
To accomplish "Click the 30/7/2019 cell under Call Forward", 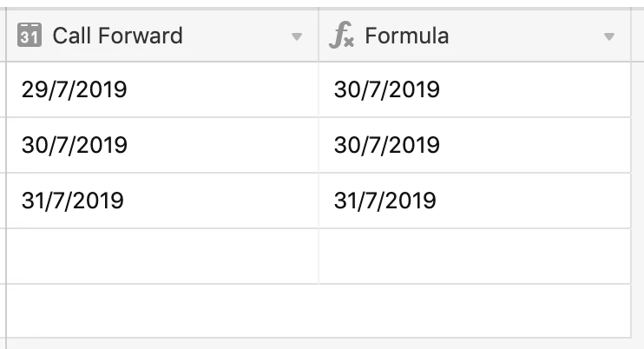I will click(x=162, y=145).
